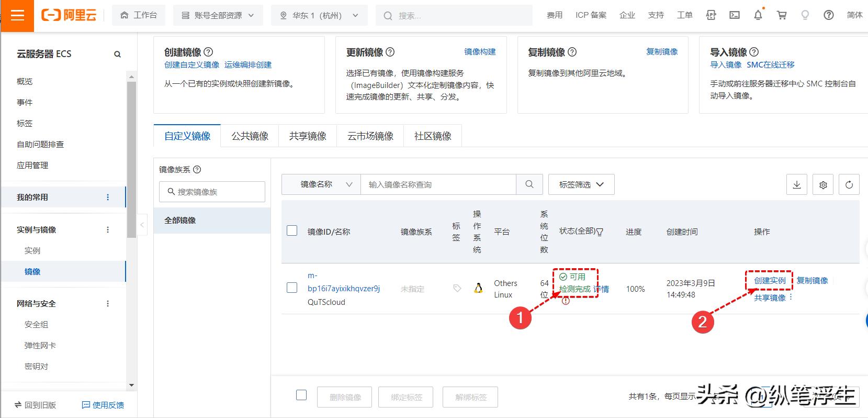The height and width of the screenshot is (418, 868).
Task: Click the status filter funnel icon
Action: pos(600,232)
